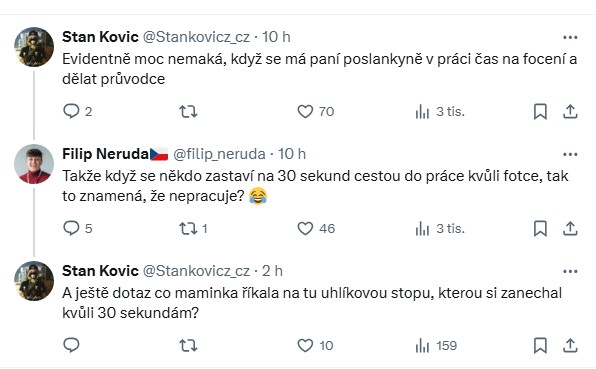Viewport: 596px width, 369px height.
Task: Open the @filip_neruda handle link
Action: tap(219, 154)
